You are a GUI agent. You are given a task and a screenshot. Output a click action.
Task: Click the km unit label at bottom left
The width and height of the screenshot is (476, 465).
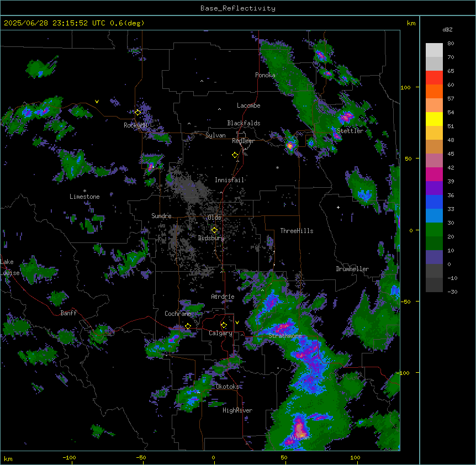pyautogui.click(x=8, y=458)
